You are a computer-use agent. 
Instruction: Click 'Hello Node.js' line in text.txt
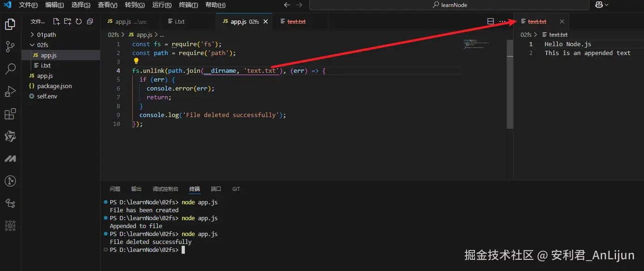(x=568, y=44)
